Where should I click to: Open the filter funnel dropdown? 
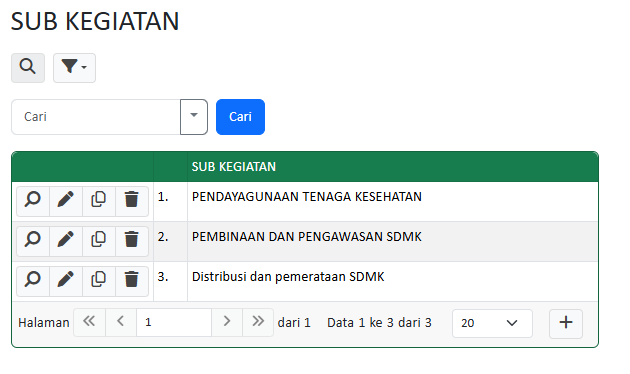(x=74, y=68)
